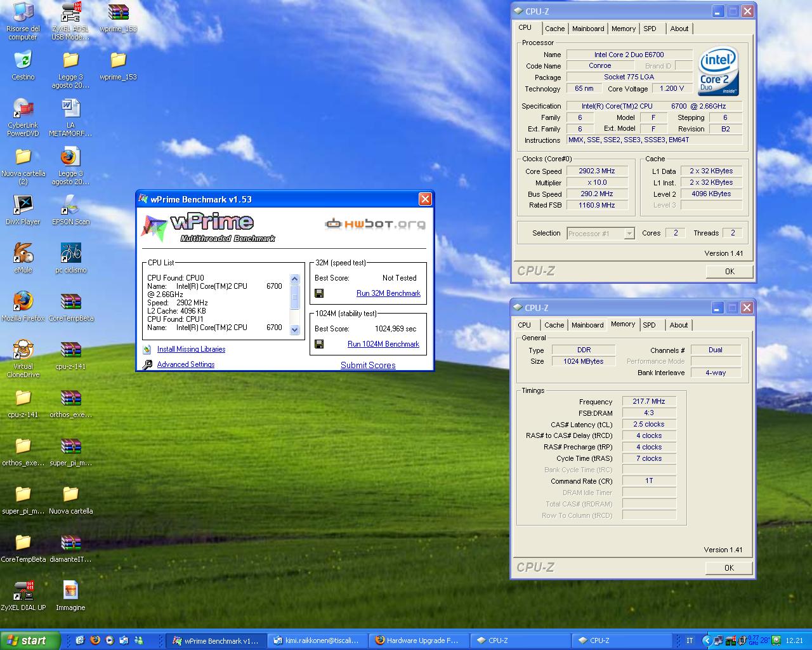Screen dimensions: 812x650
Task: Click the Install Missing Libraries icon
Action: (147, 349)
